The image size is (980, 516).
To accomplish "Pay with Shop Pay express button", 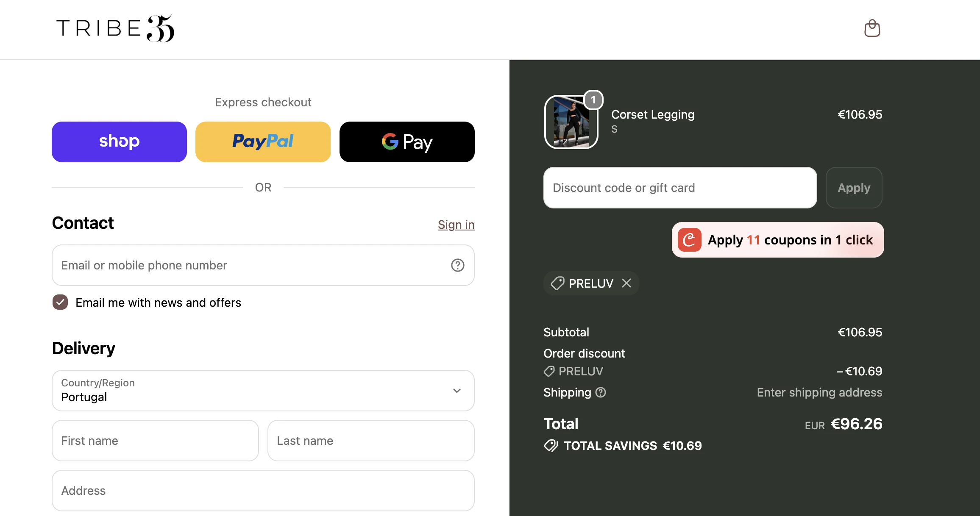I will coord(119,142).
